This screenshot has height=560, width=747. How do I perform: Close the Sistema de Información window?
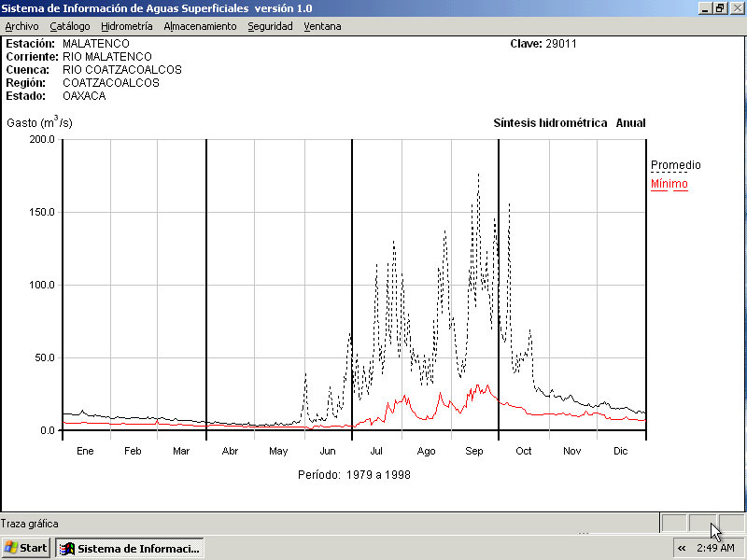[x=736, y=8]
